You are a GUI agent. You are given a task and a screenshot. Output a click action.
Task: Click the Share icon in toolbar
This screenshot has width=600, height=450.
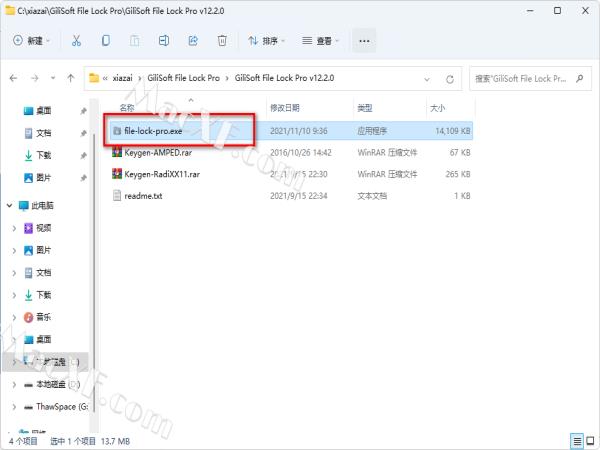pos(194,41)
